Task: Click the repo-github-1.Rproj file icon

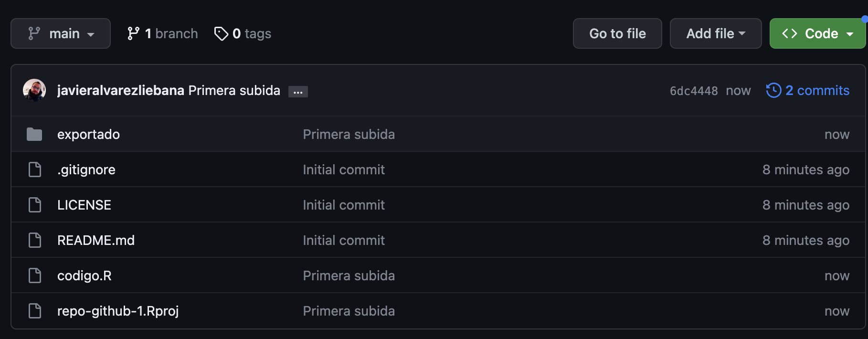Action: (x=35, y=311)
